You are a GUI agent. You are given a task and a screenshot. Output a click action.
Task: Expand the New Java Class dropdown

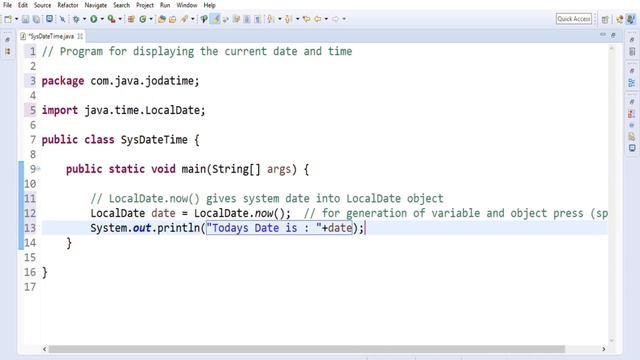point(151,19)
